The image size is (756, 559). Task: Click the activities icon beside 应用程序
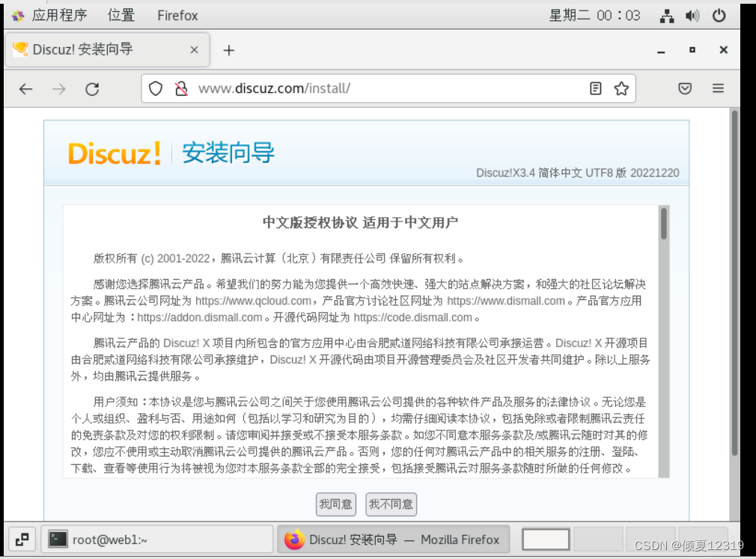point(18,16)
